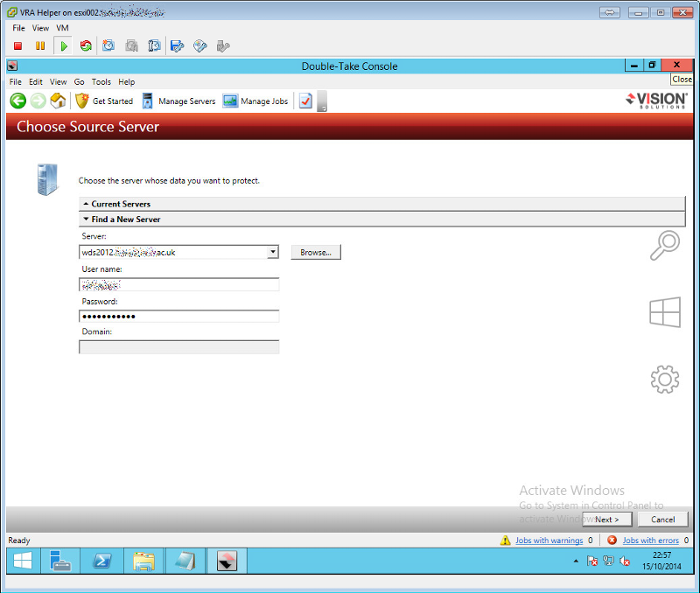
Task: Open the Double-Take File menu
Action: pos(15,81)
